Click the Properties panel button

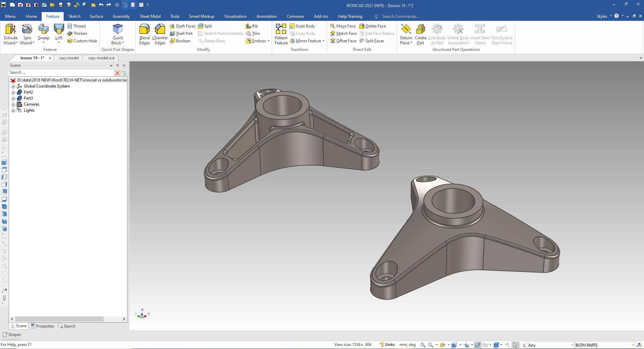pyautogui.click(x=43, y=326)
